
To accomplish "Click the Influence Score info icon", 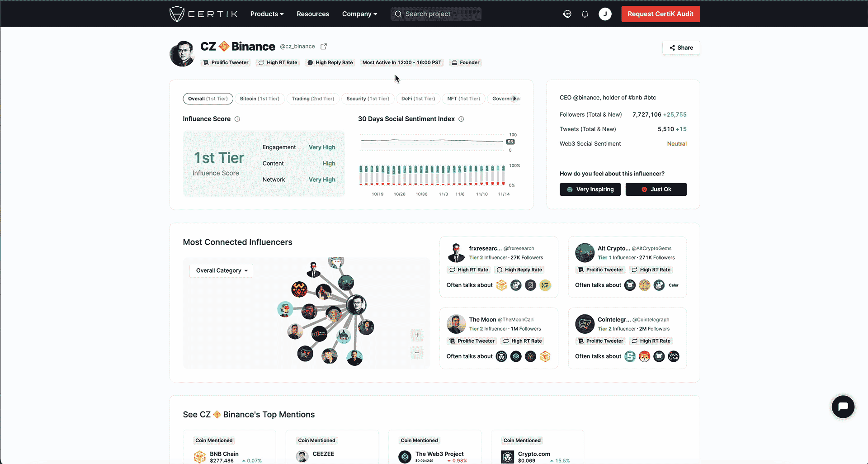I will coord(237,119).
